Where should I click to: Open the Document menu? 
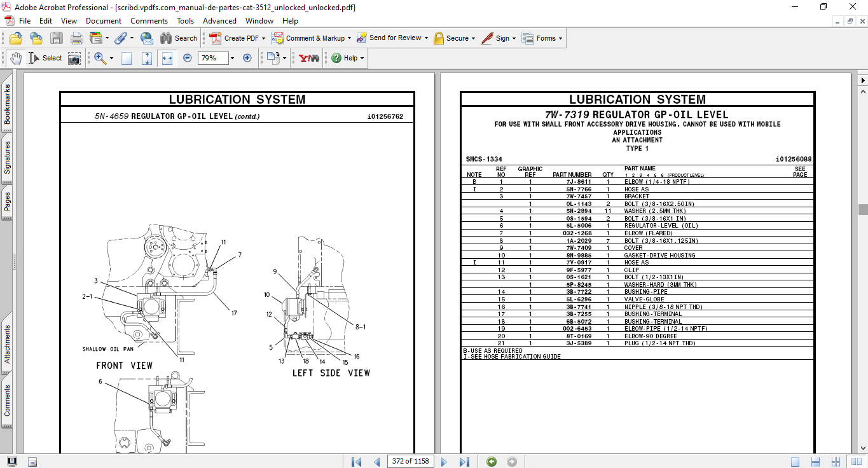coord(103,21)
